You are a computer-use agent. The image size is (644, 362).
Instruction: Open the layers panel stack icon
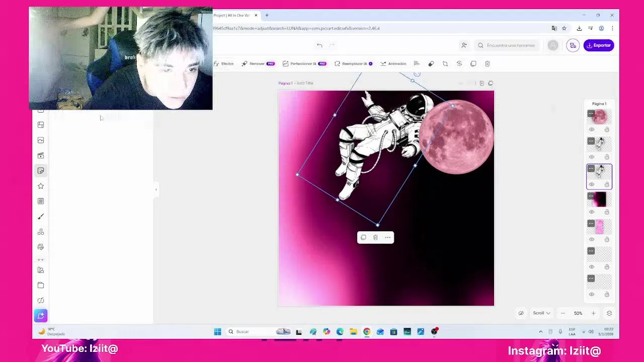click(609, 313)
